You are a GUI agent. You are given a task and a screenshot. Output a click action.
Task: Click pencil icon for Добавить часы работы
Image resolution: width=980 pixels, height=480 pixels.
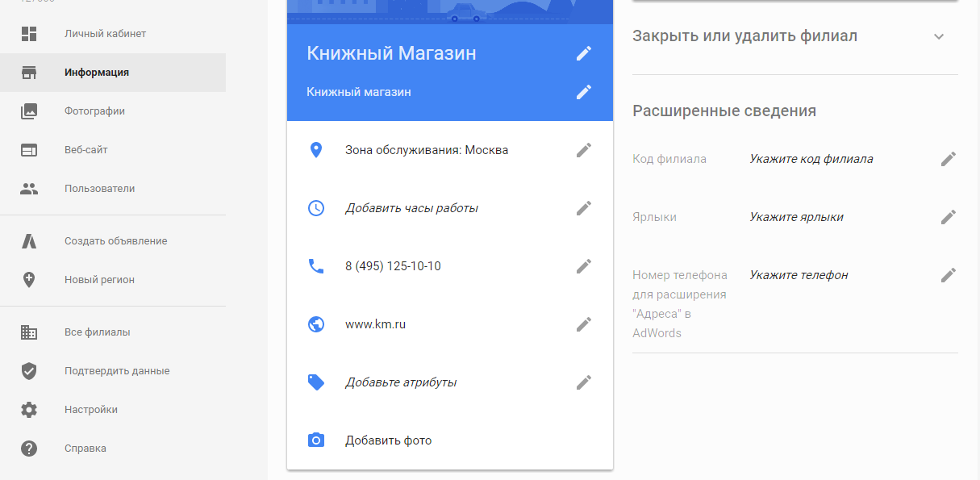tap(584, 208)
